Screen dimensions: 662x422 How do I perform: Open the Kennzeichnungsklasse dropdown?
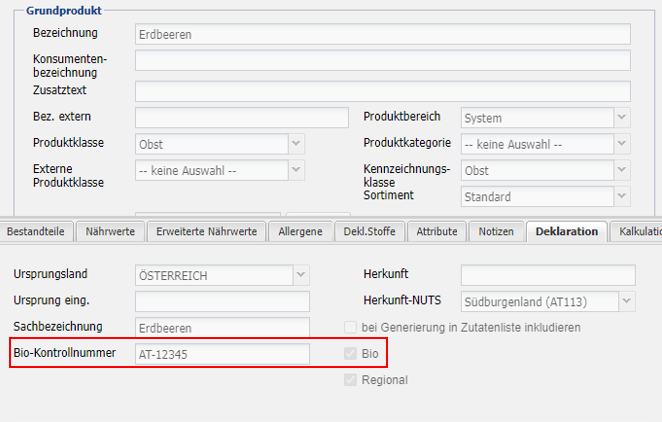coord(622,171)
